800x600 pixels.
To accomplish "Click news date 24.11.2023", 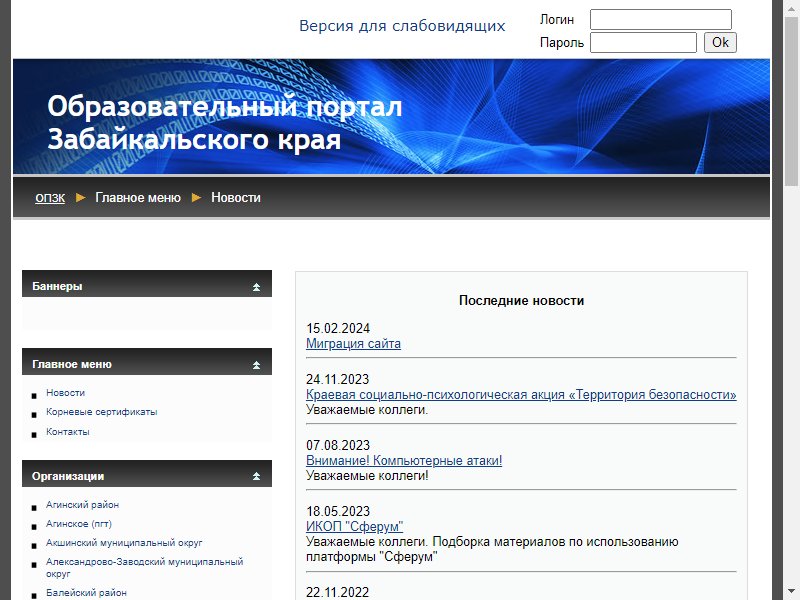I will [337, 379].
